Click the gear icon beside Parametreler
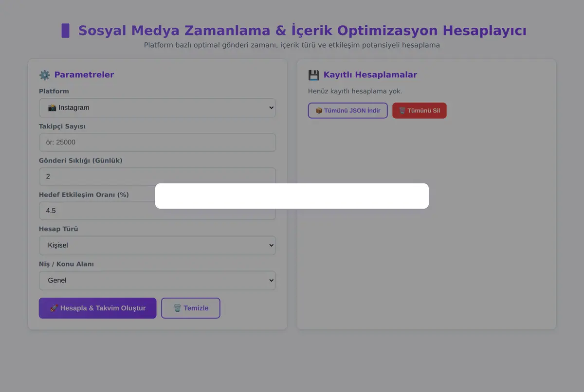This screenshot has height=392, width=584. click(44, 75)
